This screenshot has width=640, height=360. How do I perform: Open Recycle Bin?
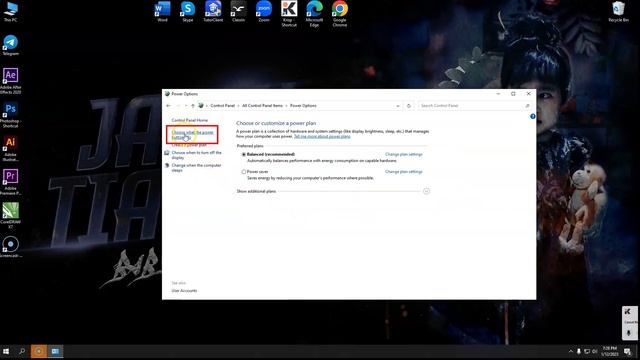pyautogui.click(x=618, y=11)
